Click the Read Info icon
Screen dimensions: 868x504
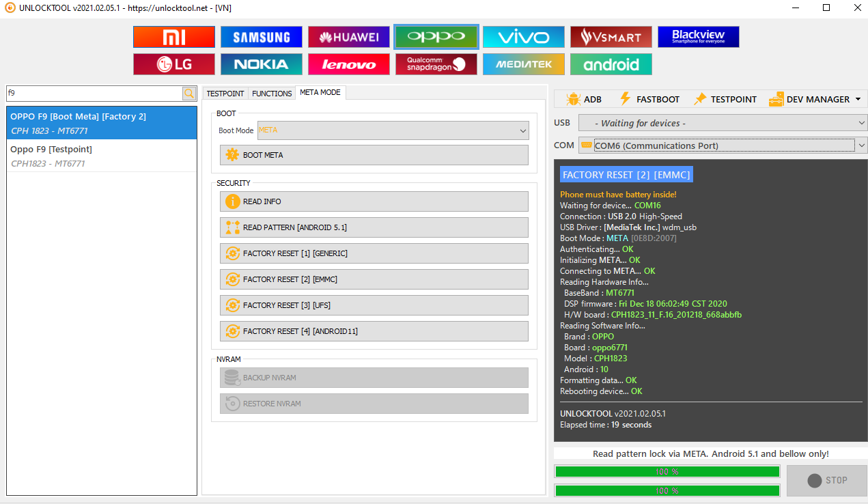(x=232, y=201)
